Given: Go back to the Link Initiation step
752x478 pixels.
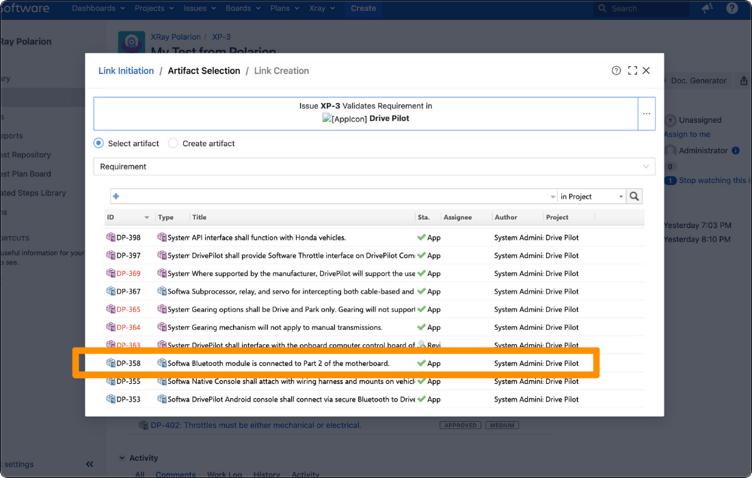Looking at the screenshot, I should pyautogui.click(x=126, y=70).
